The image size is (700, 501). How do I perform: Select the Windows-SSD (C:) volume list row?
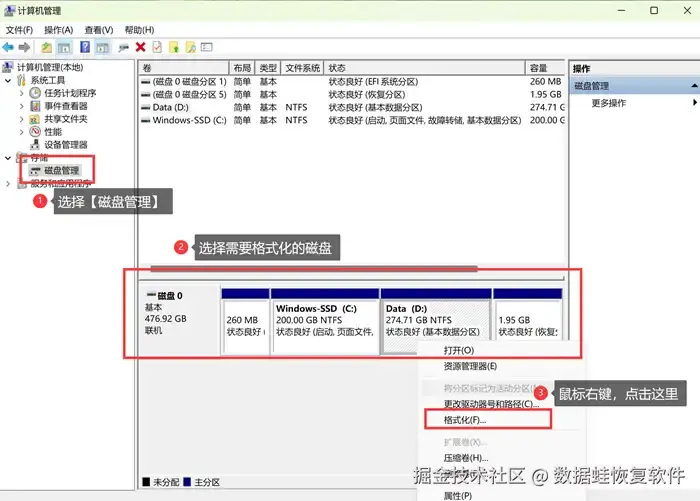click(x=353, y=121)
